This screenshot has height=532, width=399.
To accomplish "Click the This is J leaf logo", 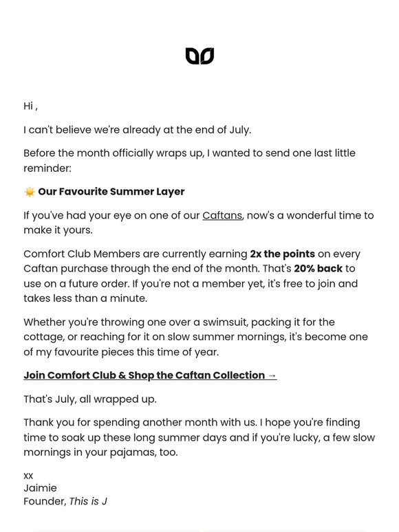I will tap(199, 56).
